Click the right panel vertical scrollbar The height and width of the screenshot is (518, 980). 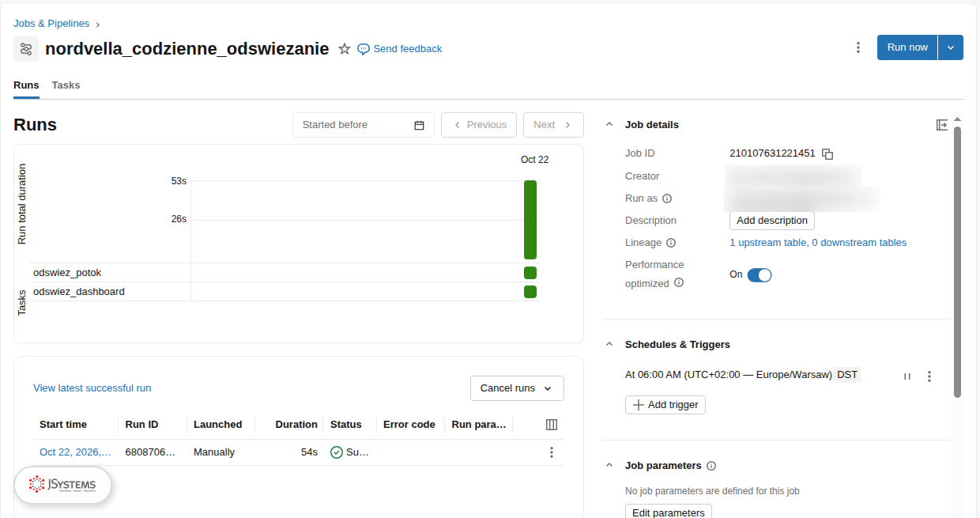click(x=957, y=261)
